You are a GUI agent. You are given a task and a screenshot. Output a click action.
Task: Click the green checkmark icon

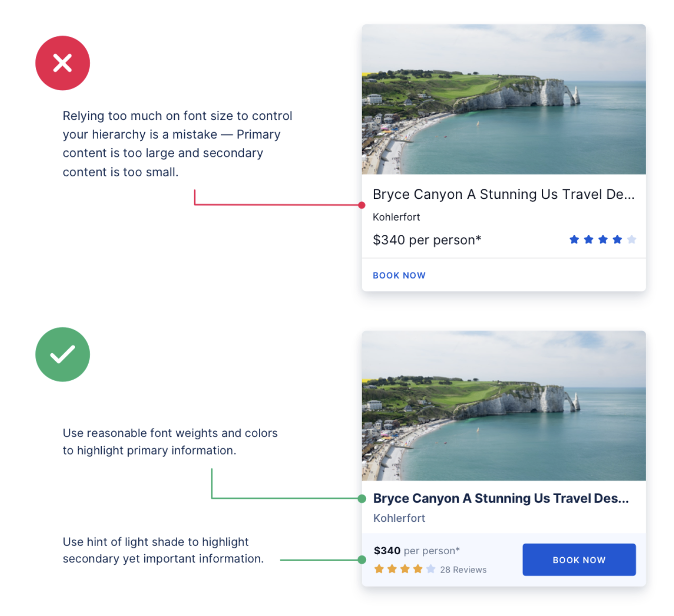point(63,354)
